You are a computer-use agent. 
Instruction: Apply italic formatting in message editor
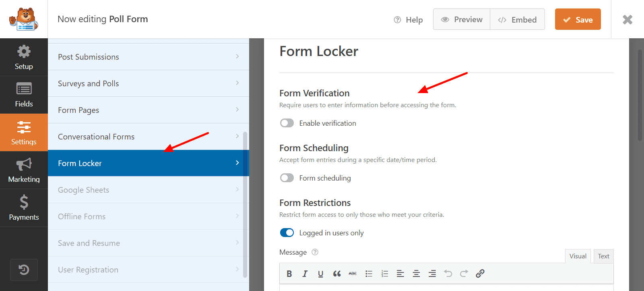pos(305,274)
